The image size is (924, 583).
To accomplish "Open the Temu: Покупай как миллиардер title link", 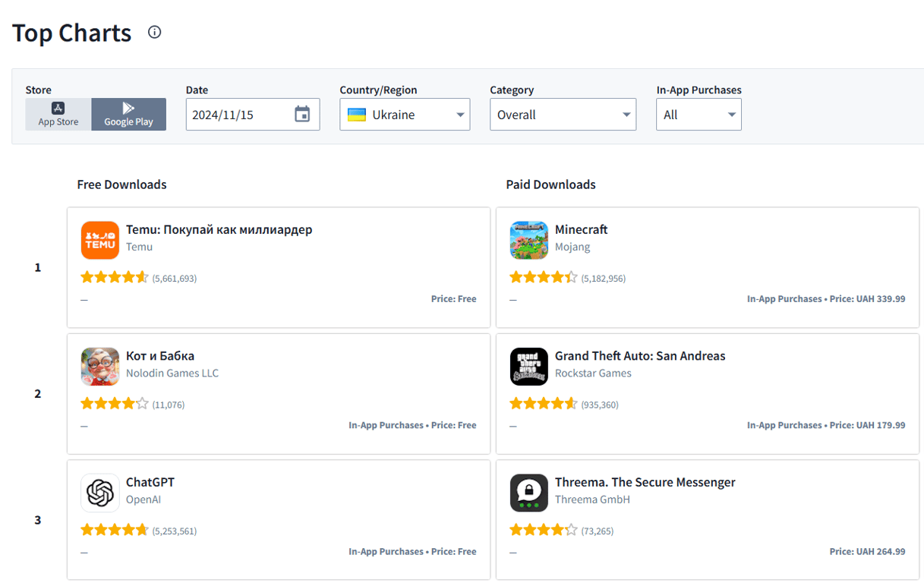I will 219,229.
